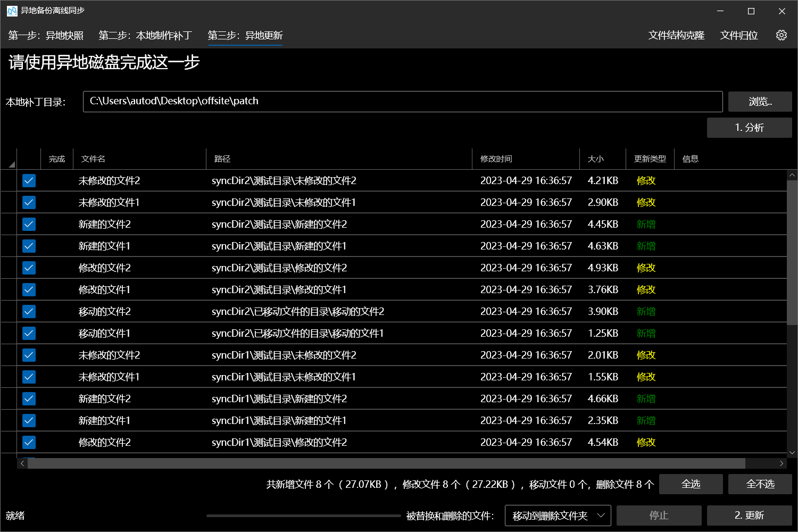Toggle checkbox for syncDir1\测试目录\新建的文件2

coord(29,399)
